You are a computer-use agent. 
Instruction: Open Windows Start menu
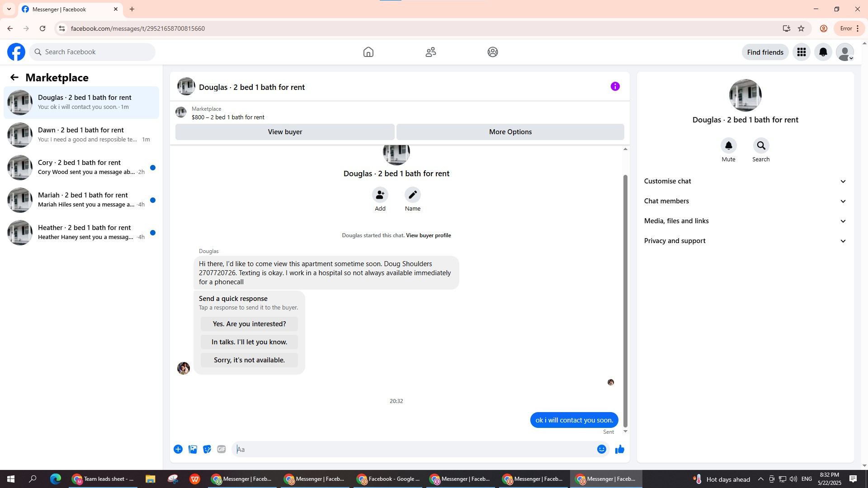[x=11, y=479]
